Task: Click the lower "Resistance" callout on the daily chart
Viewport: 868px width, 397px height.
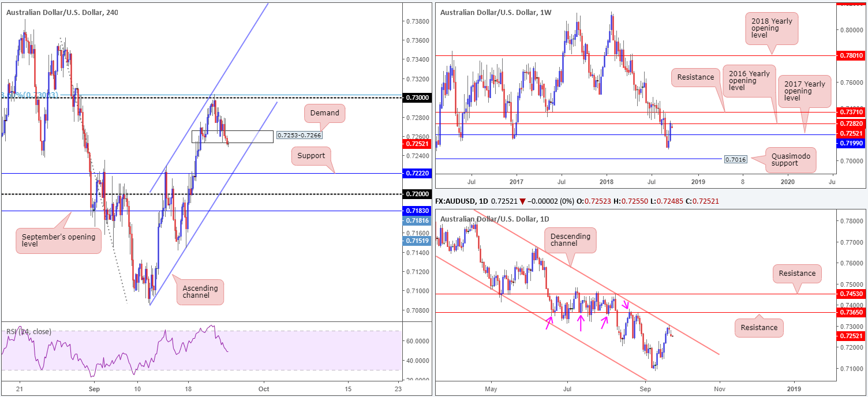Action: point(759,327)
